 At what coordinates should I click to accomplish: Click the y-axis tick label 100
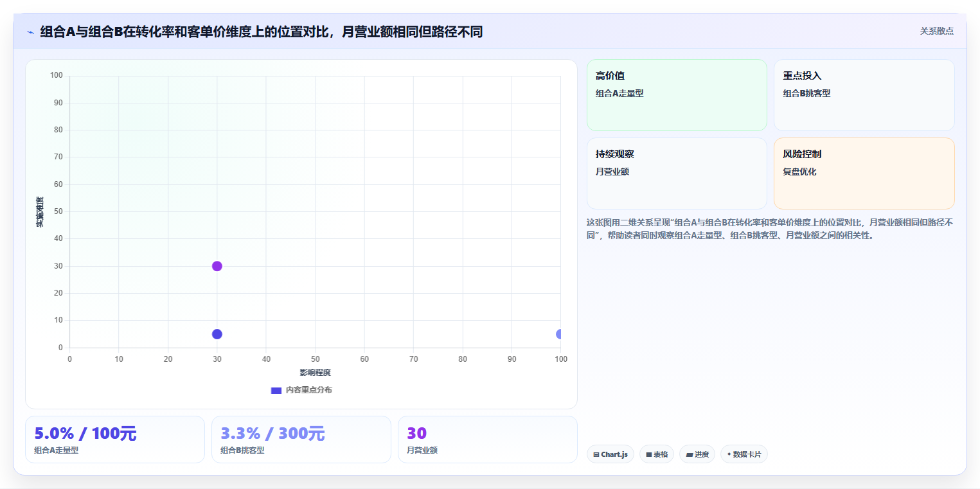coord(57,75)
